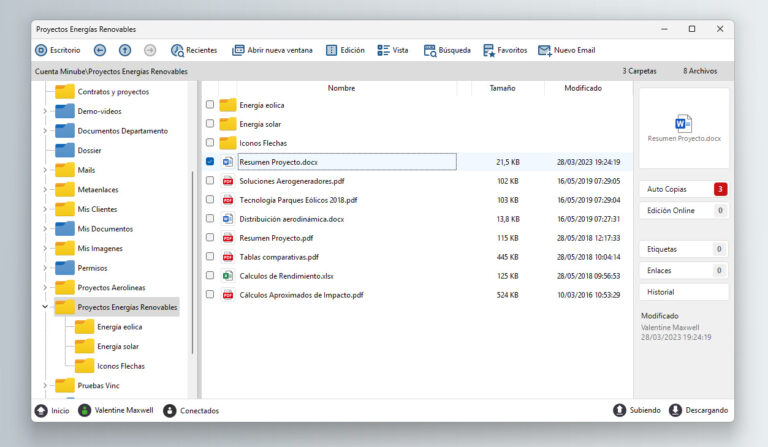Screen dimensions: 768x447
Task: Open the Edición menu
Action: coord(345,50)
